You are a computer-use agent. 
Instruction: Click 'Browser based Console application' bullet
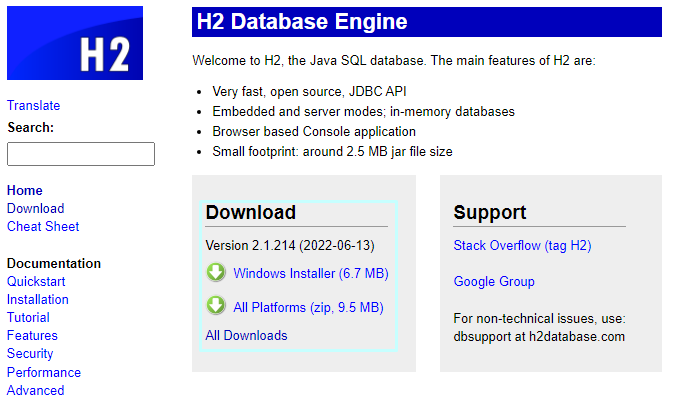coord(314,132)
